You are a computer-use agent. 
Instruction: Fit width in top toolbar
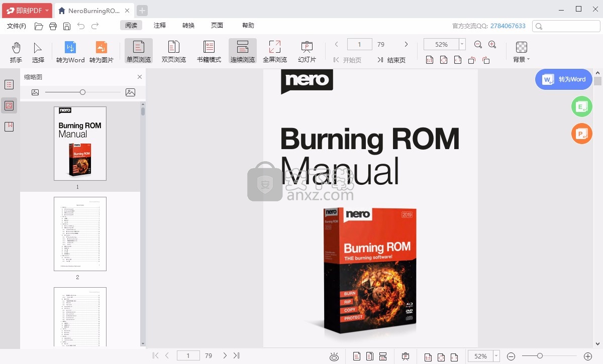point(458,60)
